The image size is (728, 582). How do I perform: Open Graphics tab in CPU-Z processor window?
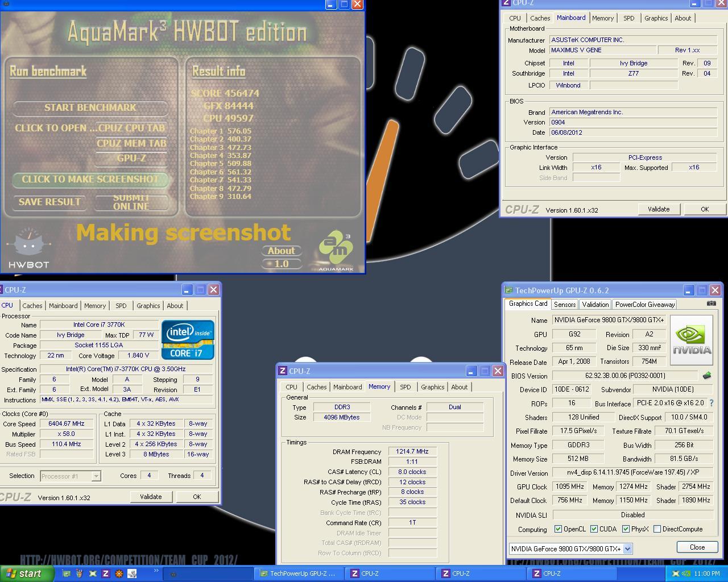pyautogui.click(x=148, y=306)
